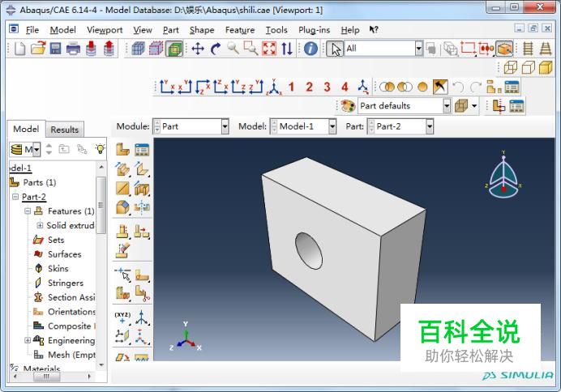Viewport: 561px width, 392px height.
Task: Click the Create Datum Axis tool
Action: (x=142, y=317)
